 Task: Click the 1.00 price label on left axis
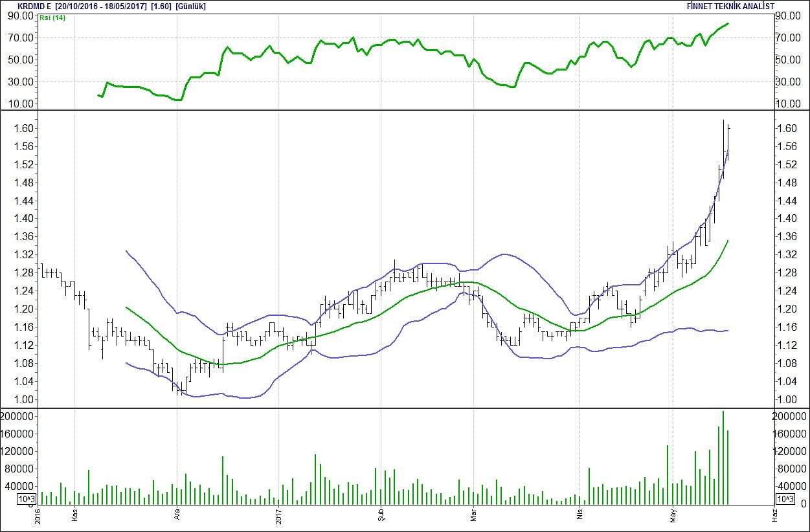(x=25, y=399)
